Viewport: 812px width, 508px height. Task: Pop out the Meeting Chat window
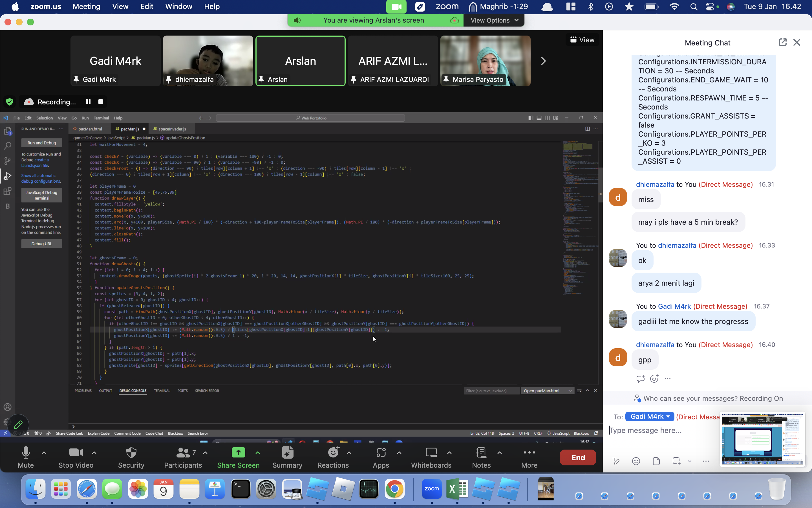782,42
